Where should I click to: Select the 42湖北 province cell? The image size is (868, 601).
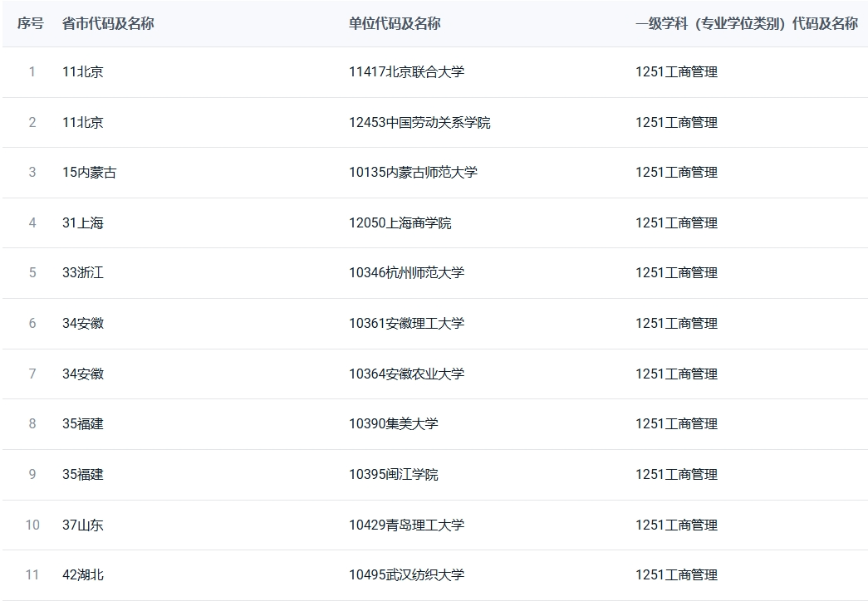pyautogui.click(x=83, y=575)
